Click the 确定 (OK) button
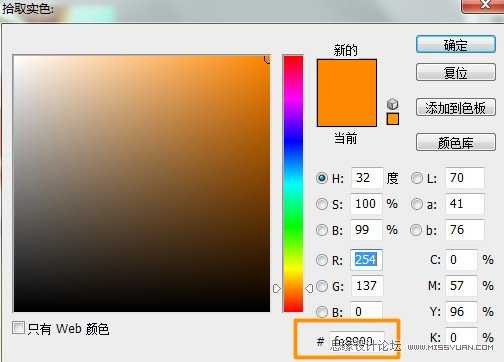 pos(456,44)
